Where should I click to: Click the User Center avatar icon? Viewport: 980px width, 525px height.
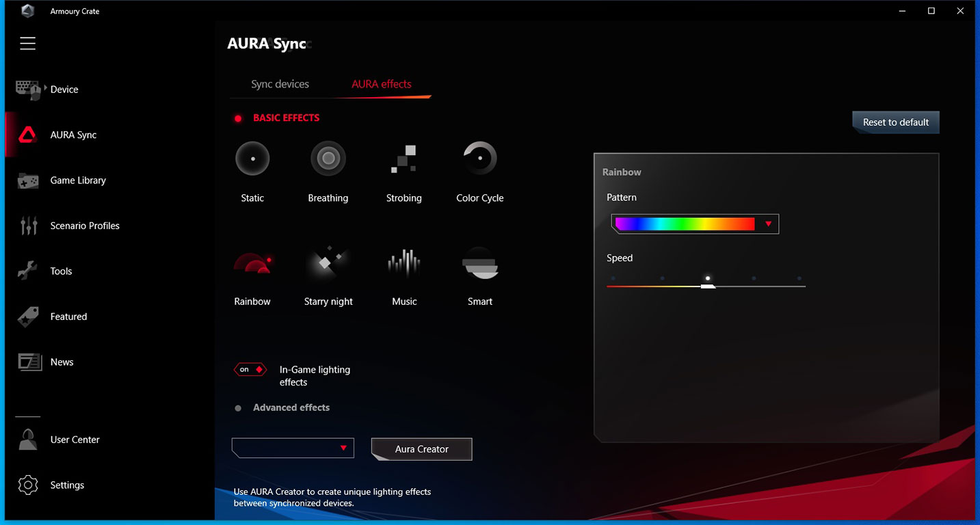[x=28, y=440]
